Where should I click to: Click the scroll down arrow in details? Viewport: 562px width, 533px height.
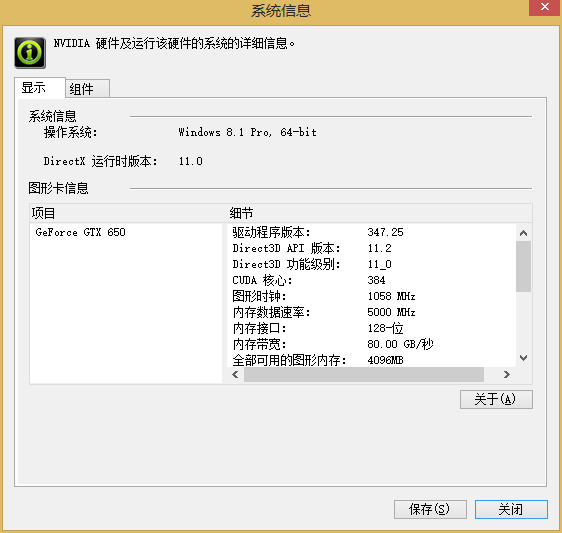point(523,358)
